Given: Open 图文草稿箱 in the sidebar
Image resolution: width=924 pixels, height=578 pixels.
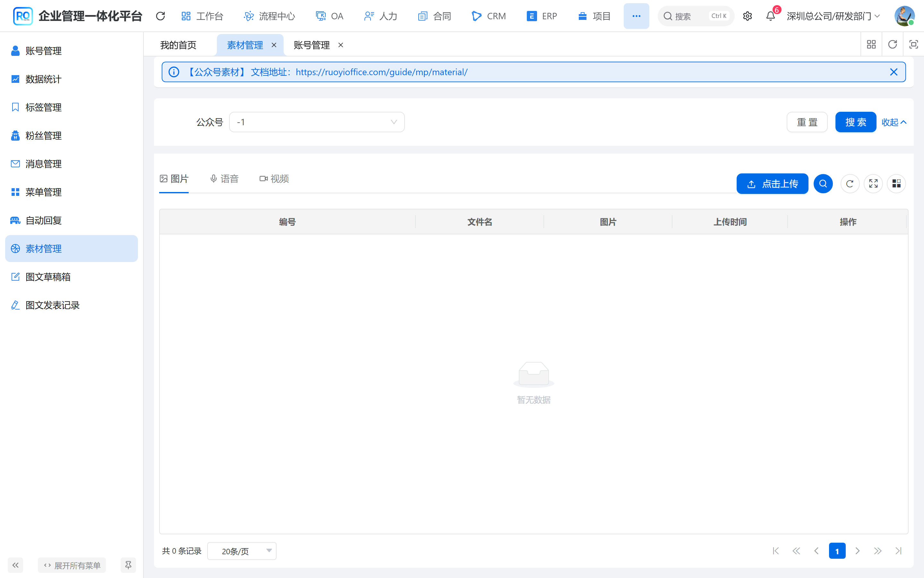Looking at the screenshot, I should point(72,277).
